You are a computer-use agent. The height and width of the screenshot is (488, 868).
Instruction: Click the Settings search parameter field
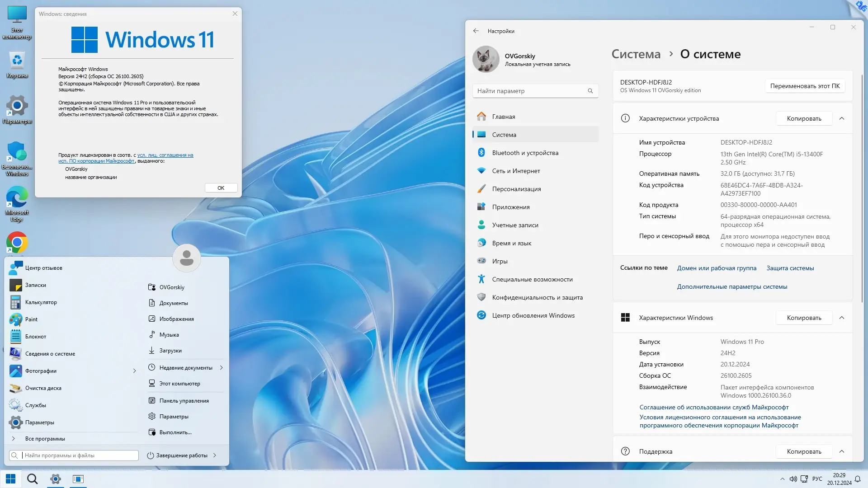[x=531, y=91]
